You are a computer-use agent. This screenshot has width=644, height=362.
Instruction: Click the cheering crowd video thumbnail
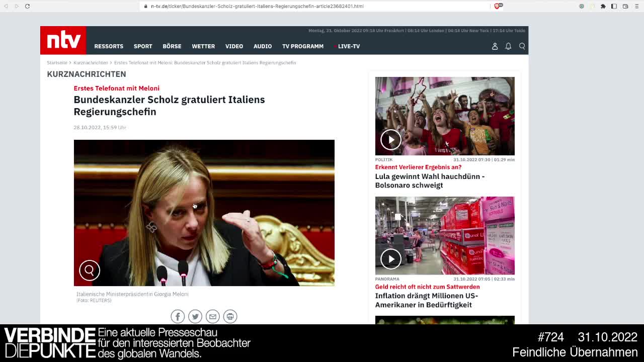(x=445, y=116)
